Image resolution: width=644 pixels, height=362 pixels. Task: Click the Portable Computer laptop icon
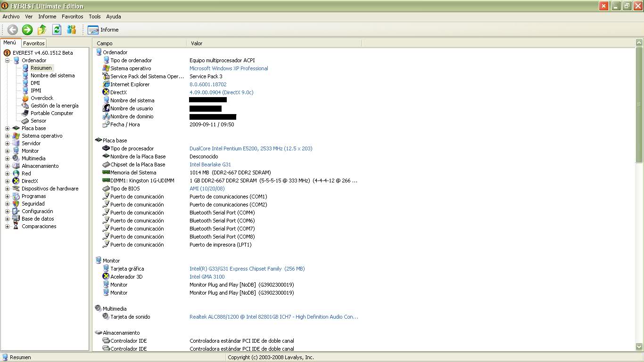click(x=25, y=113)
